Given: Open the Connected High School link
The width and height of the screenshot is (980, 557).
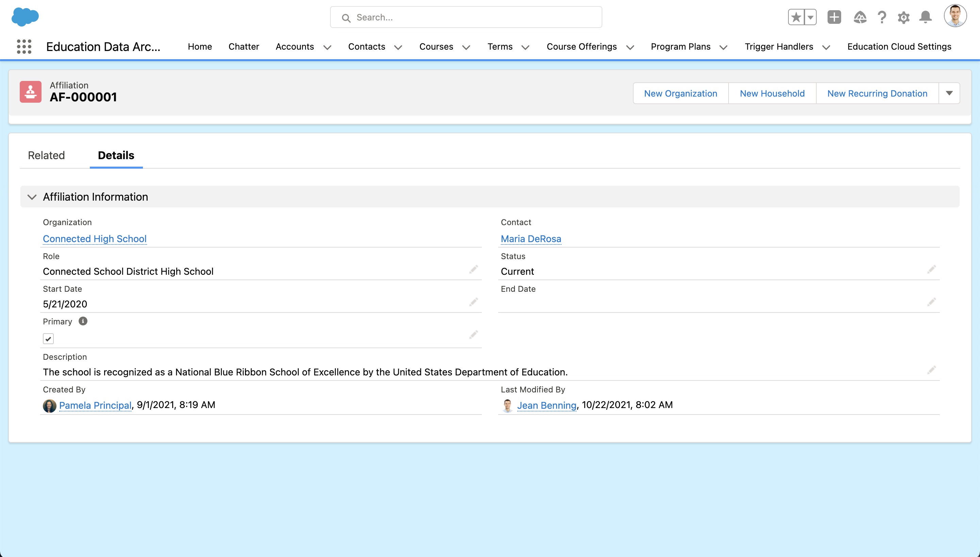Looking at the screenshot, I should pos(95,239).
